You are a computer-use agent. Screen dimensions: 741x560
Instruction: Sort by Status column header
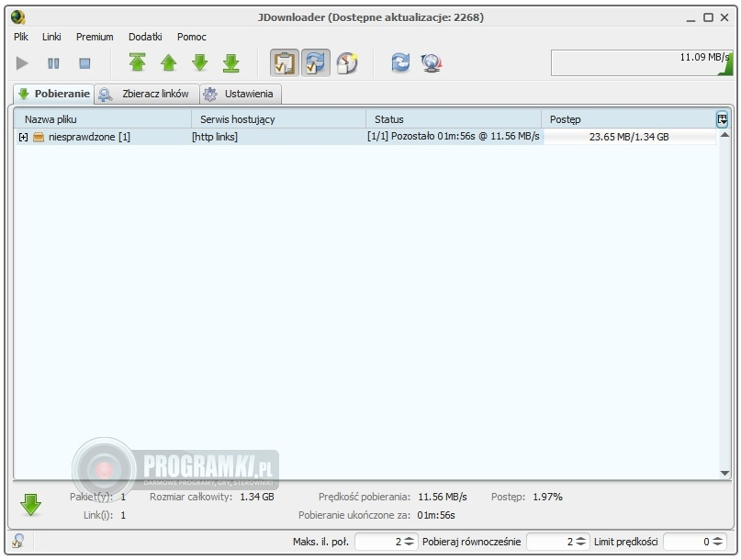coord(454,119)
